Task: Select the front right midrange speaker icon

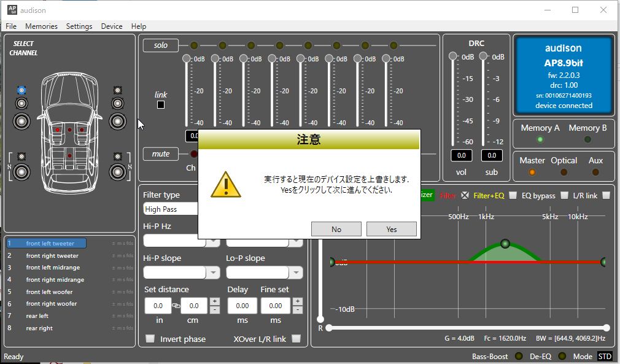Action: click(x=117, y=104)
